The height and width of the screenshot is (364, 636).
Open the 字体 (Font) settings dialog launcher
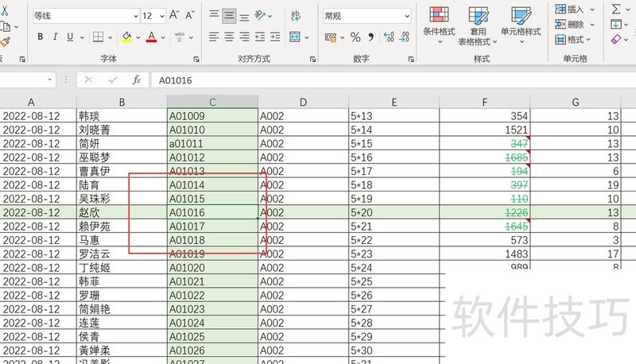196,59
